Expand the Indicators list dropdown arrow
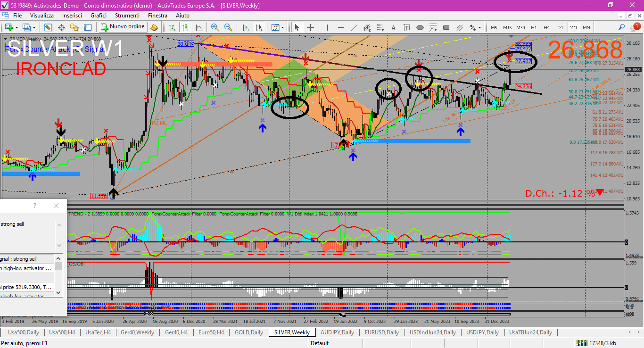The width and height of the screenshot is (644, 348). point(282,27)
